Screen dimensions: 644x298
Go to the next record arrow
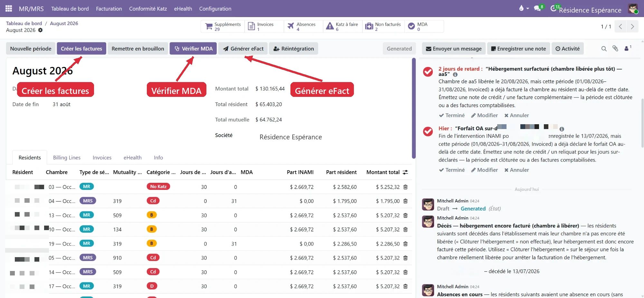[632, 26]
